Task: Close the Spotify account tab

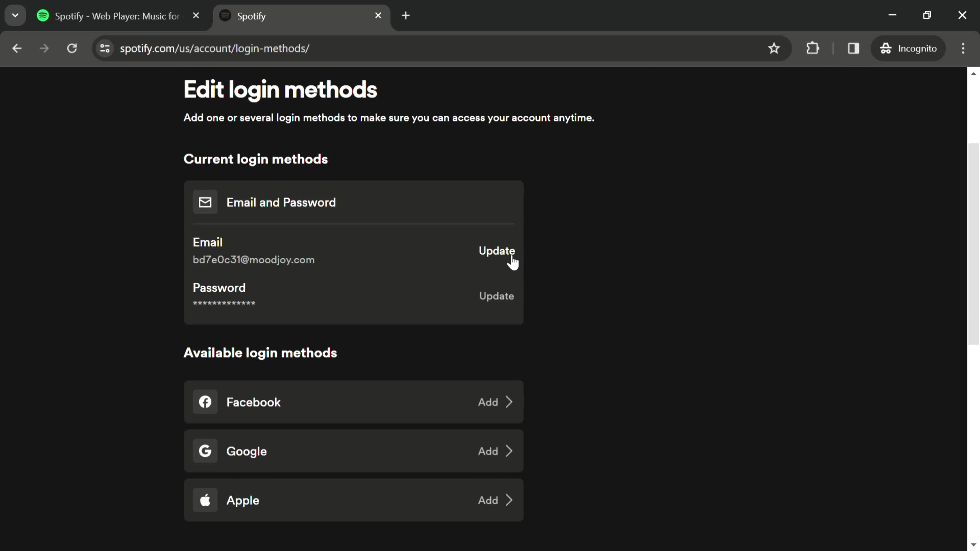Action: (378, 16)
